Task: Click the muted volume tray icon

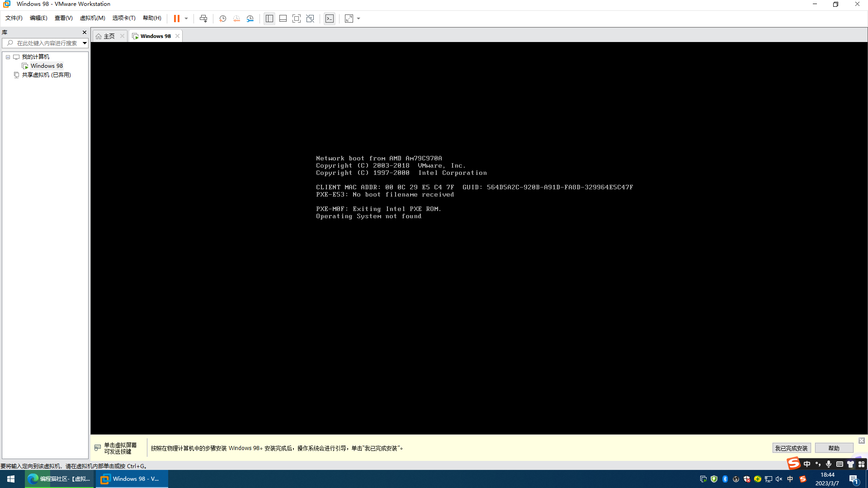Action: 779,479
